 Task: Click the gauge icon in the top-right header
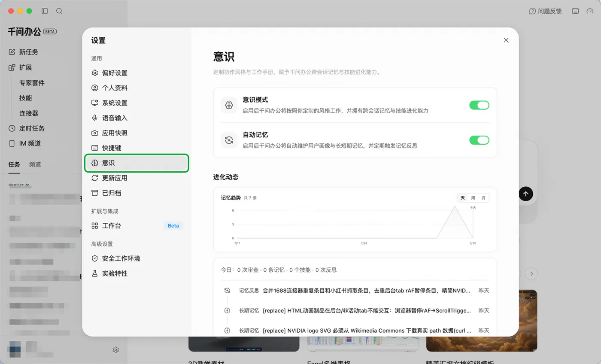point(590,11)
